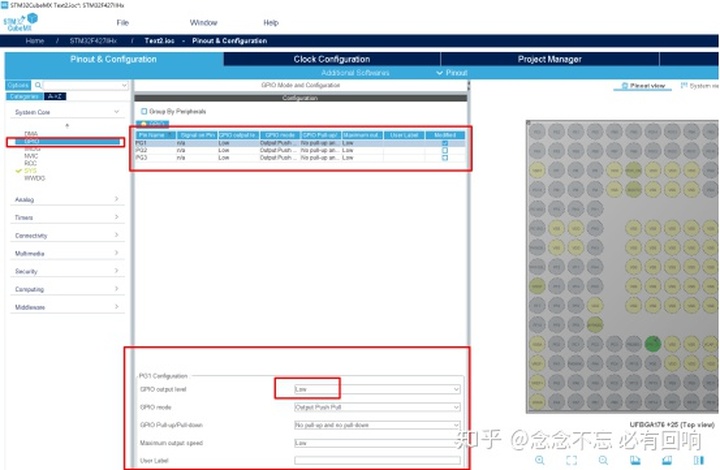Screen dimensions: 720x470
Task: Click the User Label column header
Action: (404, 135)
